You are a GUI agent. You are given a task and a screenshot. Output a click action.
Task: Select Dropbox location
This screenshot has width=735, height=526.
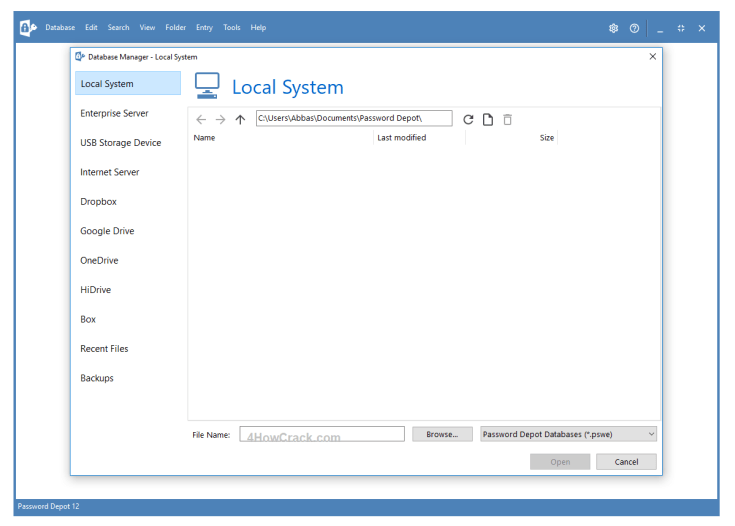tap(98, 202)
